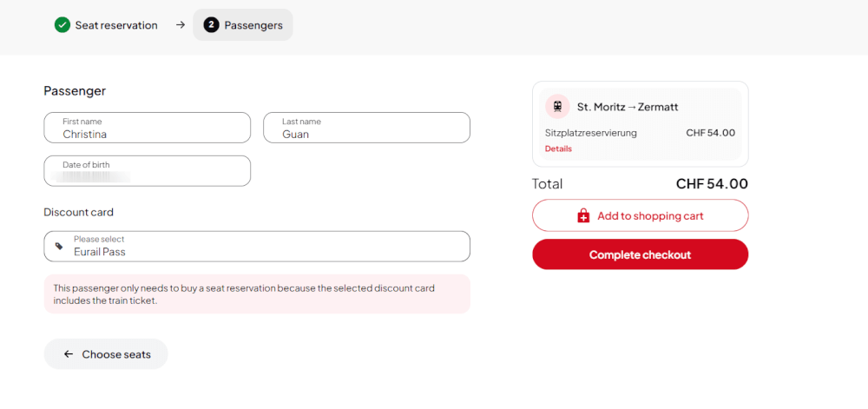The width and height of the screenshot is (868, 409).
Task: Click into the Date of birth field
Action: [147, 171]
